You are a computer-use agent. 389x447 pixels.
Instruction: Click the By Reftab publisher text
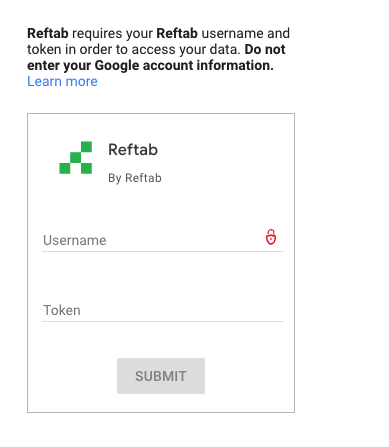click(135, 178)
